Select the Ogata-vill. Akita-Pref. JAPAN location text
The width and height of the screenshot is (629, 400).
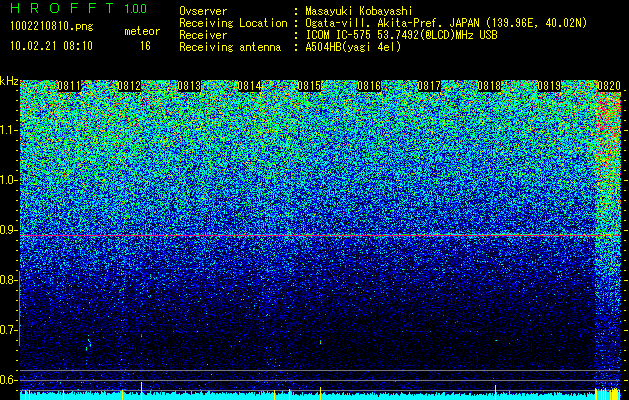tap(446, 23)
